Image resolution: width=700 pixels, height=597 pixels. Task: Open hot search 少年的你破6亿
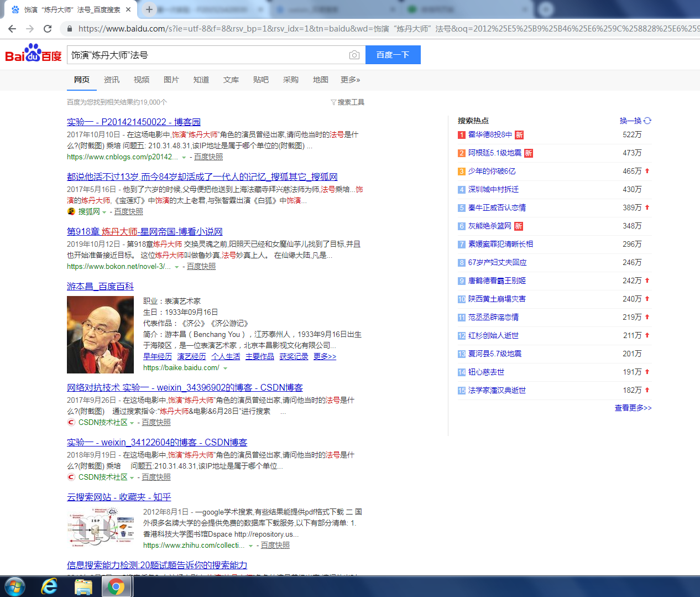click(x=492, y=171)
